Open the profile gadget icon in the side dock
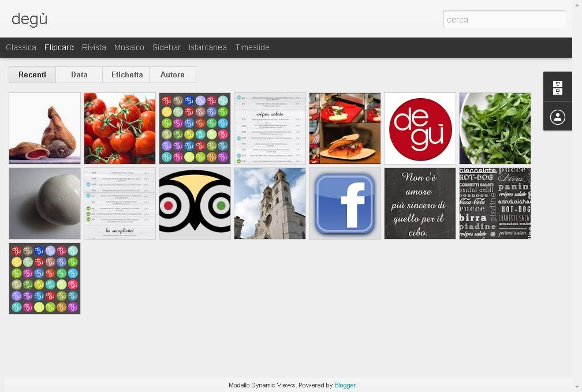 point(558,117)
